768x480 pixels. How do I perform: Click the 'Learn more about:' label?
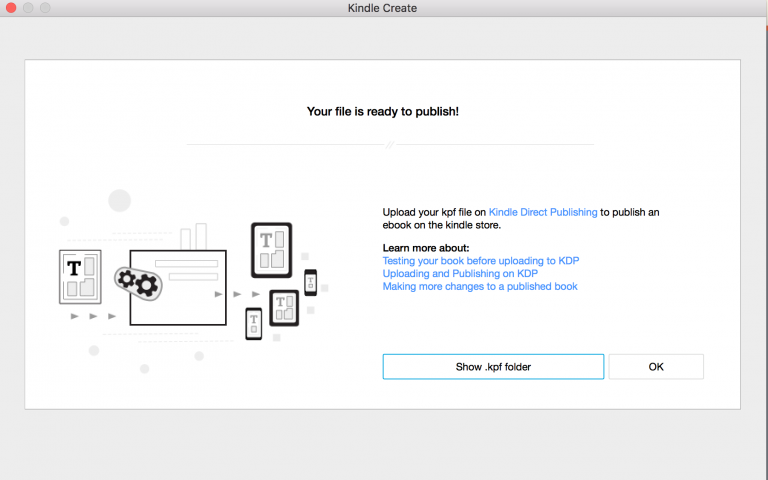(426, 247)
